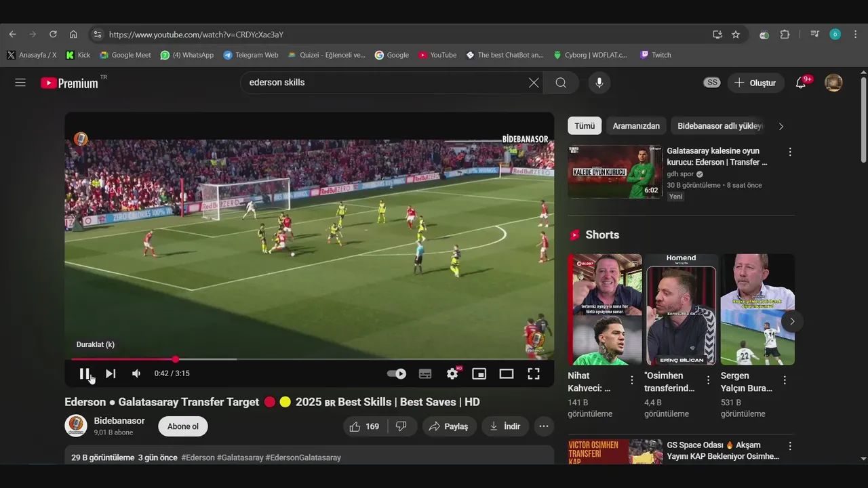Image resolution: width=868 pixels, height=488 pixels.
Task: View site information icon in address bar
Action: coord(97,35)
